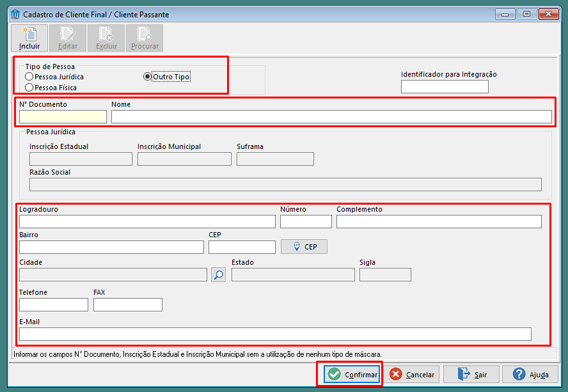Click the Incluir toolbar button
568x392 pixels.
[x=29, y=38]
